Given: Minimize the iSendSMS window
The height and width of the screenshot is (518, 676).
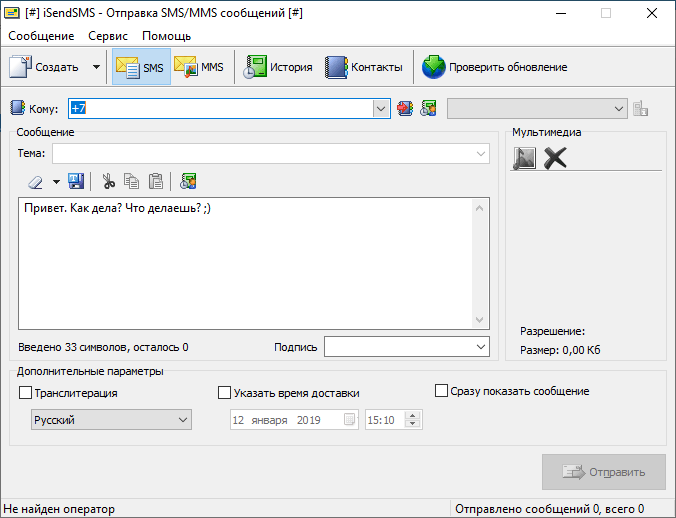Looking at the screenshot, I should (x=561, y=13).
